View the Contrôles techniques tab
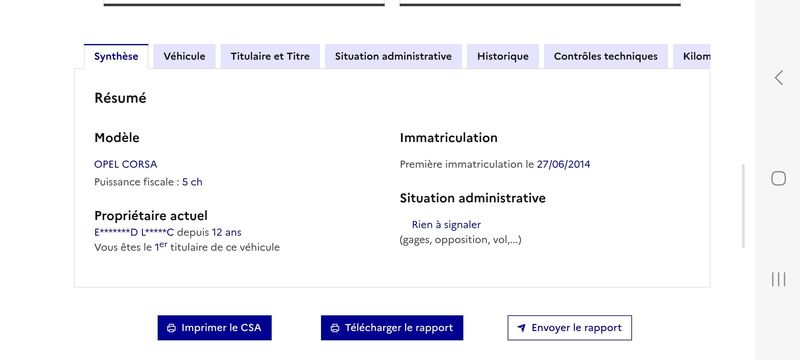Viewport: 800px width, 360px height. click(x=606, y=56)
